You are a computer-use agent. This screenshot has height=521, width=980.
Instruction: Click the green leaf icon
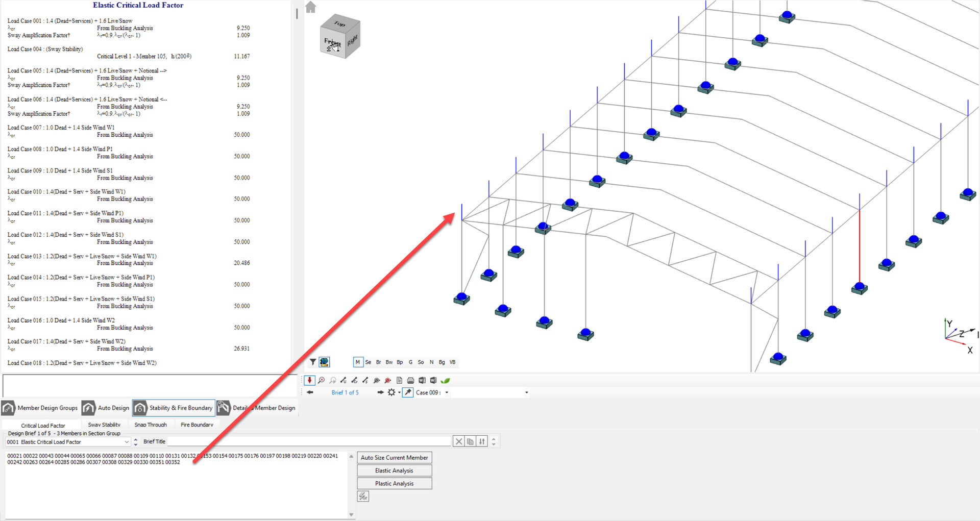pyautogui.click(x=445, y=381)
